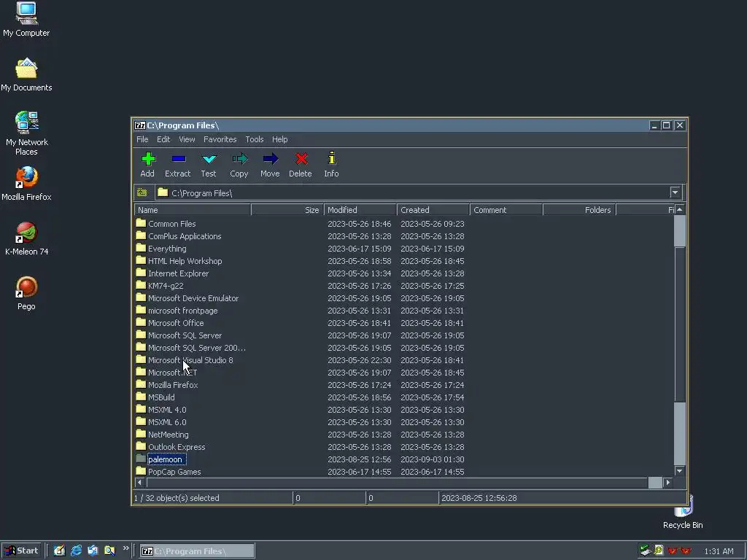747x560 pixels.
Task: Open the Edit menu
Action: (163, 139)
